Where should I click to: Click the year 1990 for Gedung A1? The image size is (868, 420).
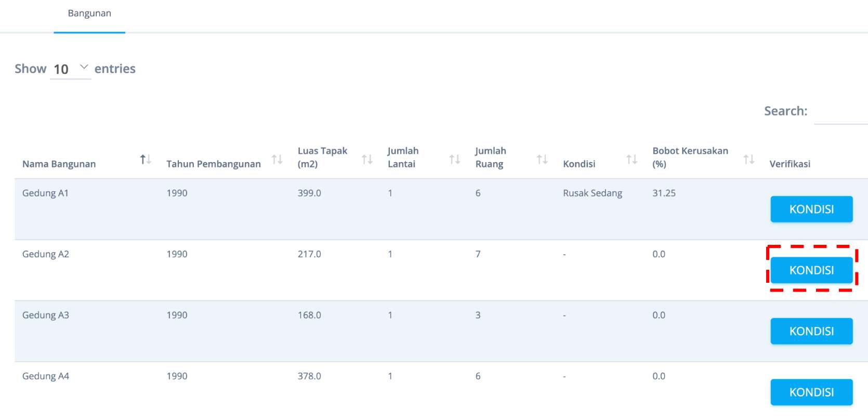click(x=177, y=193)
